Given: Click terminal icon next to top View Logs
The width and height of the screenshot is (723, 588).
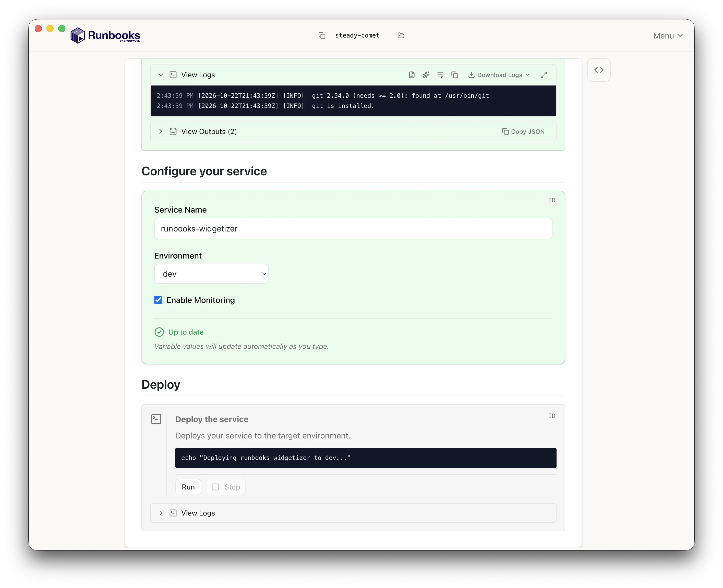Looking at the screenshot, I should [173, 75].
